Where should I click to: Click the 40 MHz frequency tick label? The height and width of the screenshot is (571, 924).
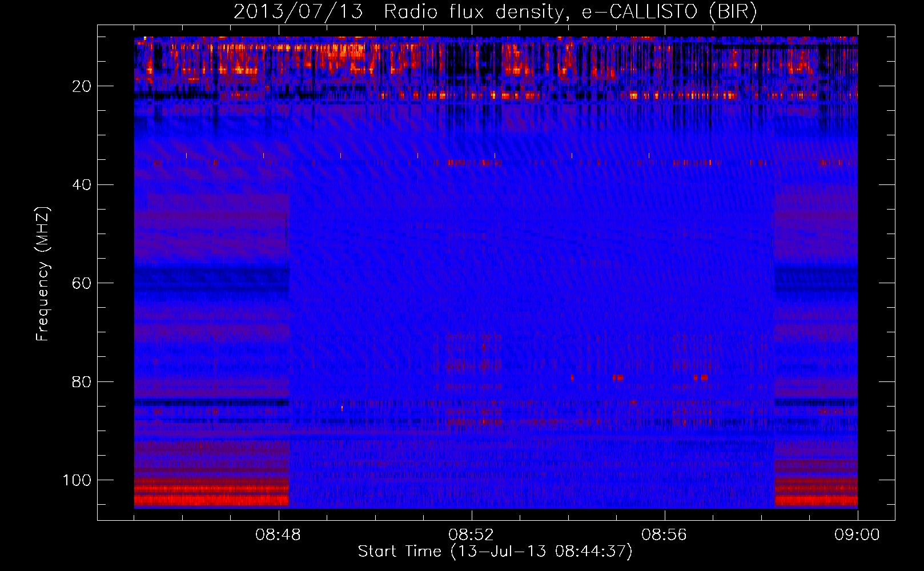click(82, 184)
